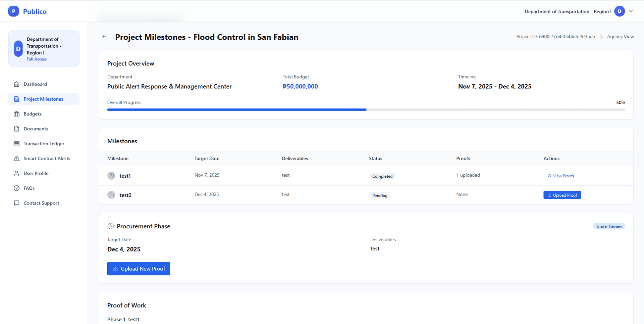The height and width of the screenshot is (324, 644).
Task: Expand the account dropdown chevron
Action: coord(631,11)
